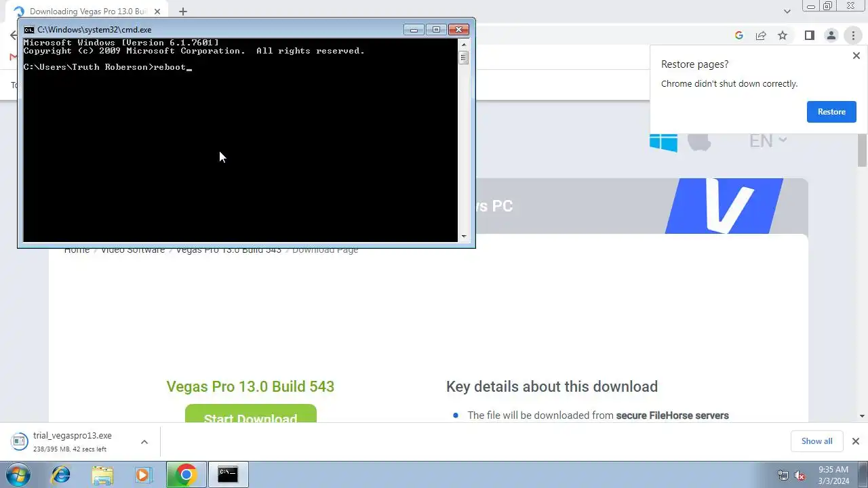Screen dimensions: 868x488
Task: Click the Restore button
Action: (x=831, y=112)
